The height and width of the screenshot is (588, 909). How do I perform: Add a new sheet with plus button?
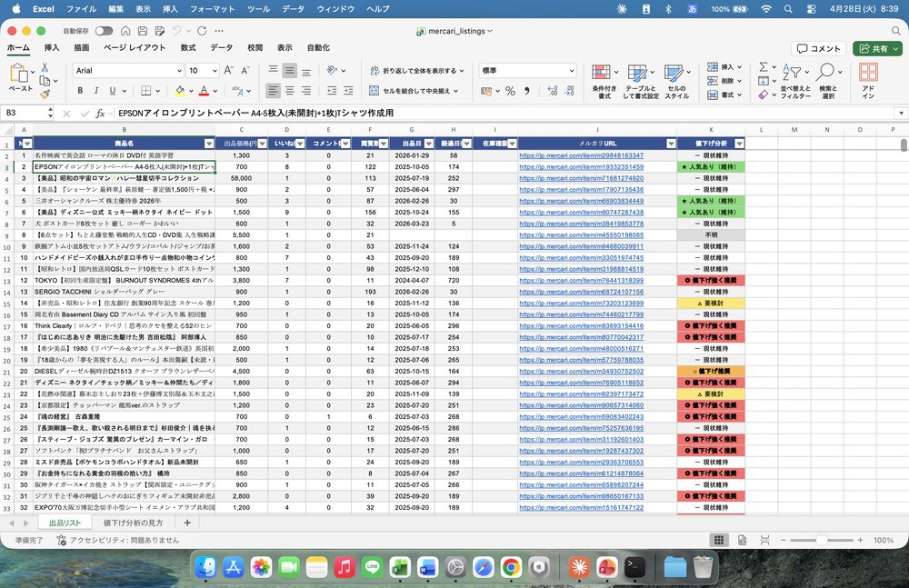[186, 523]
